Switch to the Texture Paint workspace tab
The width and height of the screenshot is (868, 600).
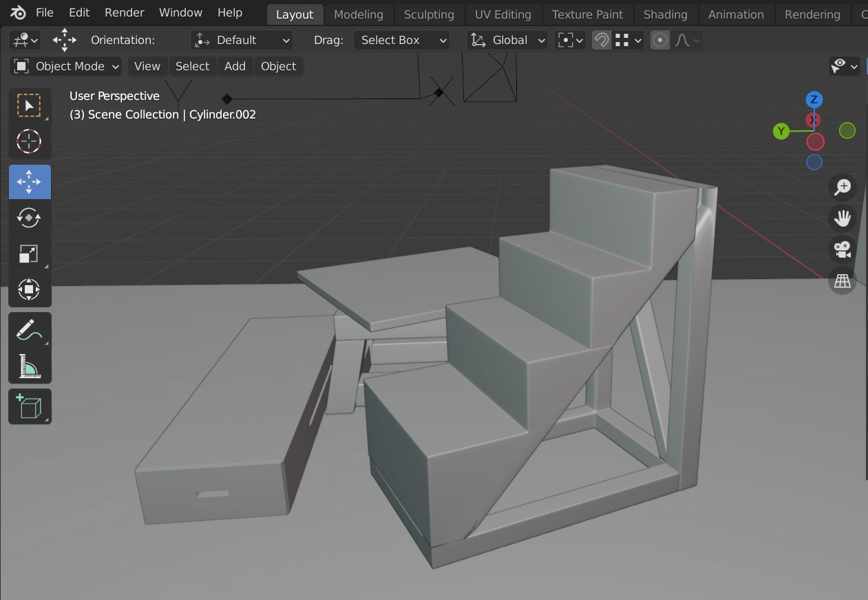point(587,14)
